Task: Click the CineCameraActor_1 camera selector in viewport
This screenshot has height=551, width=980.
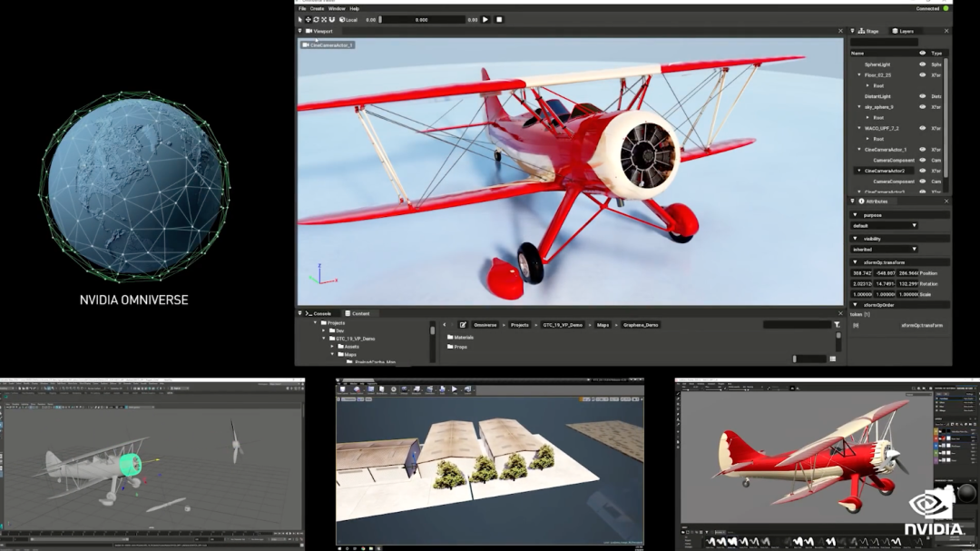Action: pyautogui.click(x=328, y=45)
